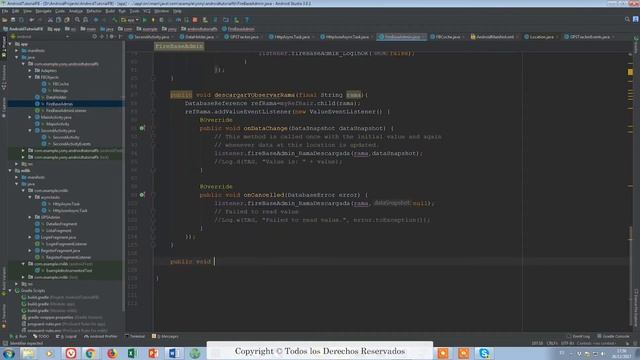This screenshot has width=640, height=360.
Task: Open the VCS menu
Action: point(147,11)
